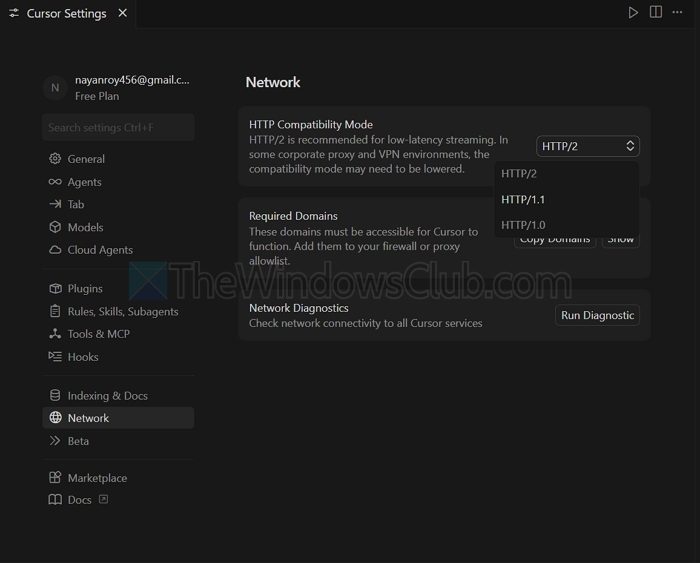Copy the required domains
Image resolution: width=700 pixels, height=563 pixels.
pyautogui.click(x=555, y=240)
